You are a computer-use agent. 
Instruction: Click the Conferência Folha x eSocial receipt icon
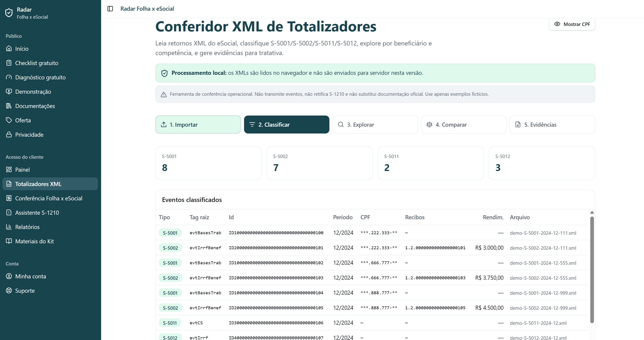coord(9,198)
